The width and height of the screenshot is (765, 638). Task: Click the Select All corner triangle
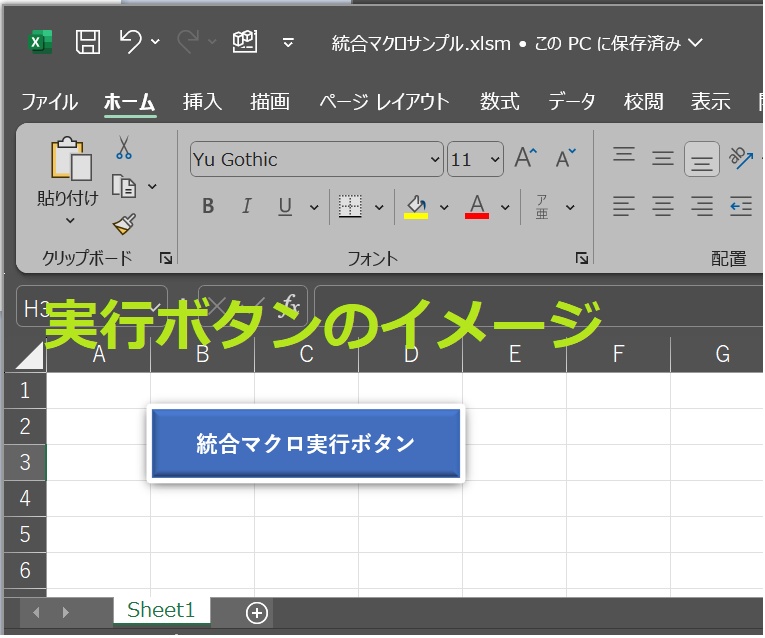pyautogui.click(x=29, y=355)
